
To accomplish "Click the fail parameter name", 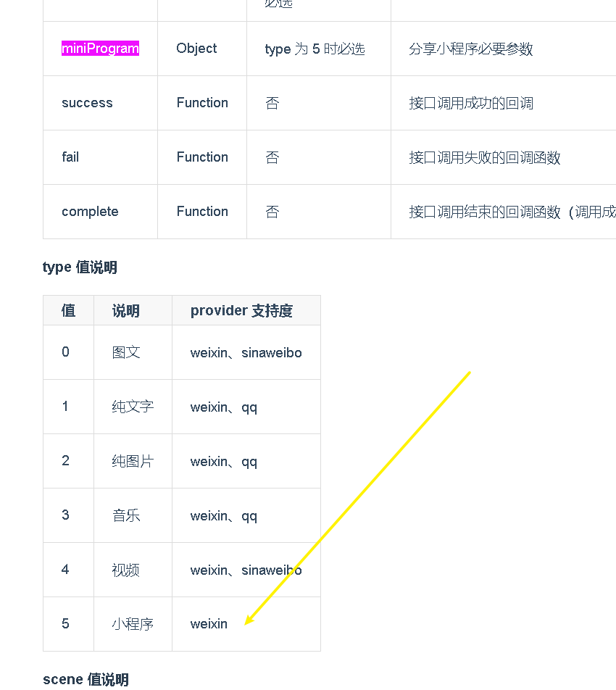I will 70,157.
